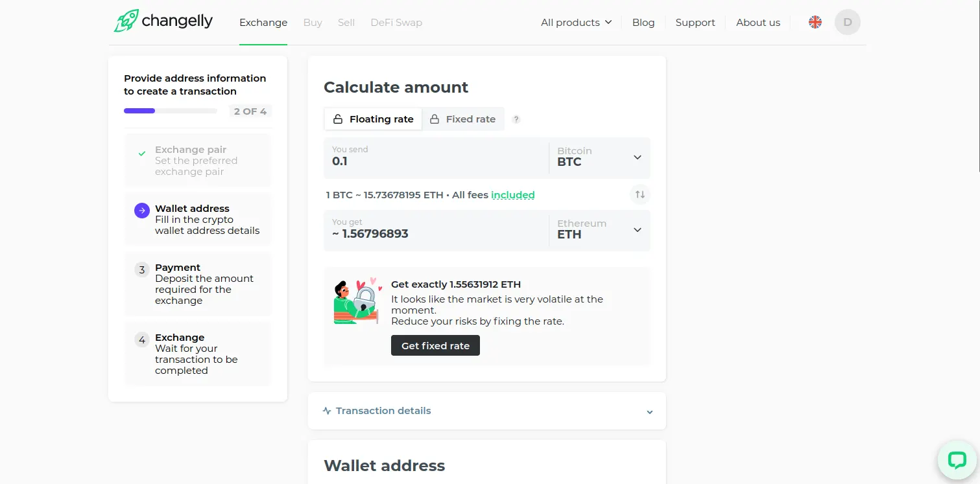
Task: Open the user profile avatar
Action: click(847, 22)
